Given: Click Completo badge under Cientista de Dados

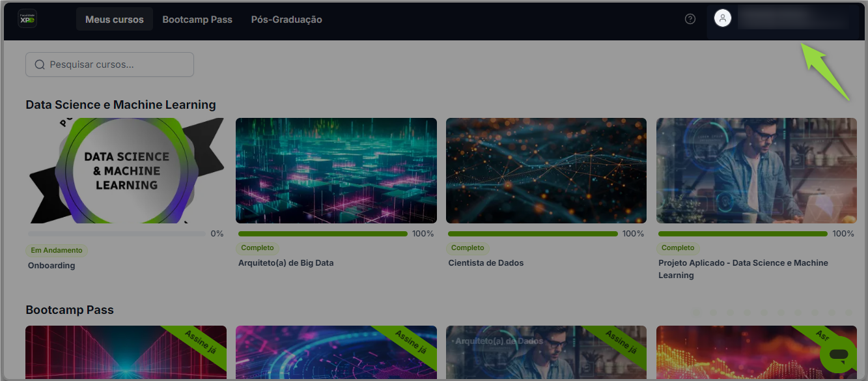Looking at the screenshot, I should tap(468, 247).
